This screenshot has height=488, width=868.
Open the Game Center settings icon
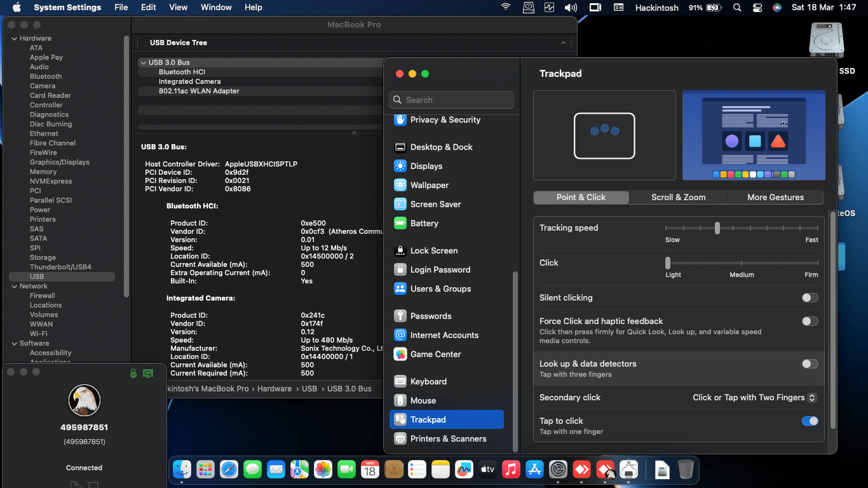point(400,354)
